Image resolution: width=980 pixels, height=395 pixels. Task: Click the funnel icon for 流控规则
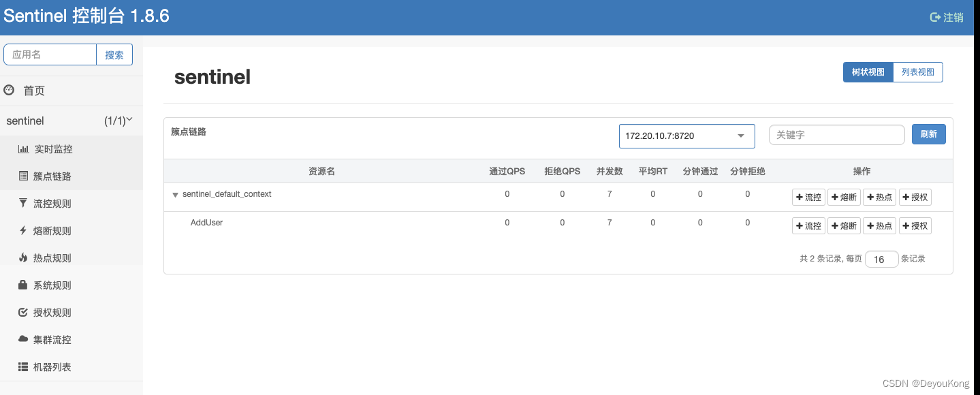23,203
